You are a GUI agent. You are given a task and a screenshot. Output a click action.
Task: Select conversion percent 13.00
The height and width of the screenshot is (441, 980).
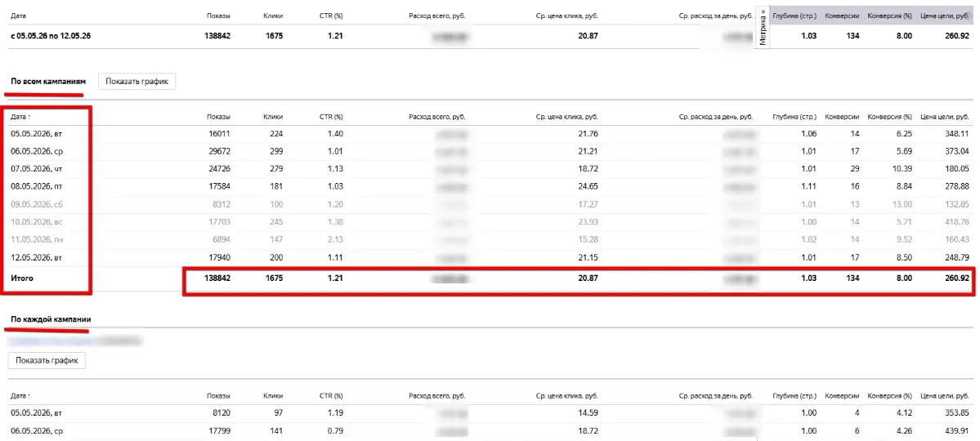point(902,204)
